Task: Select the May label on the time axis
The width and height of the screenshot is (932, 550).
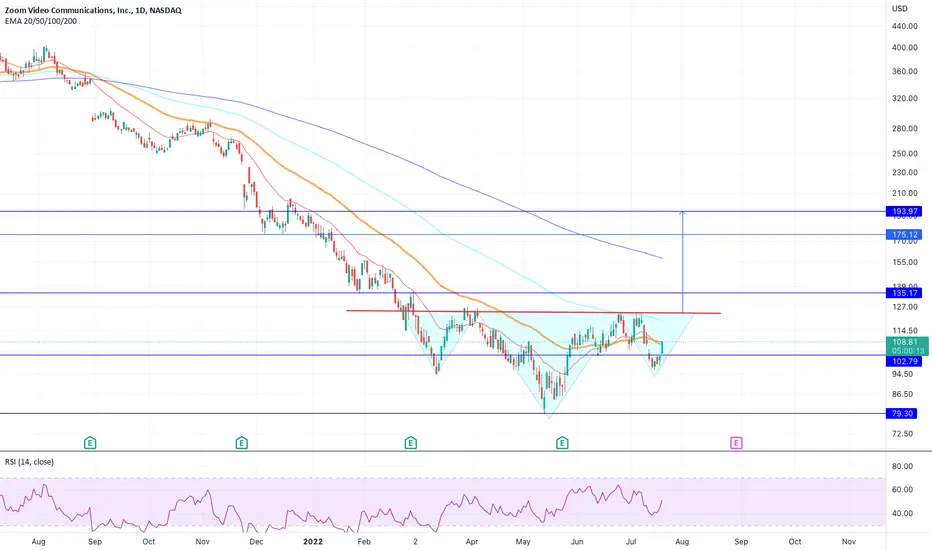Action: [x=523, y=542]
